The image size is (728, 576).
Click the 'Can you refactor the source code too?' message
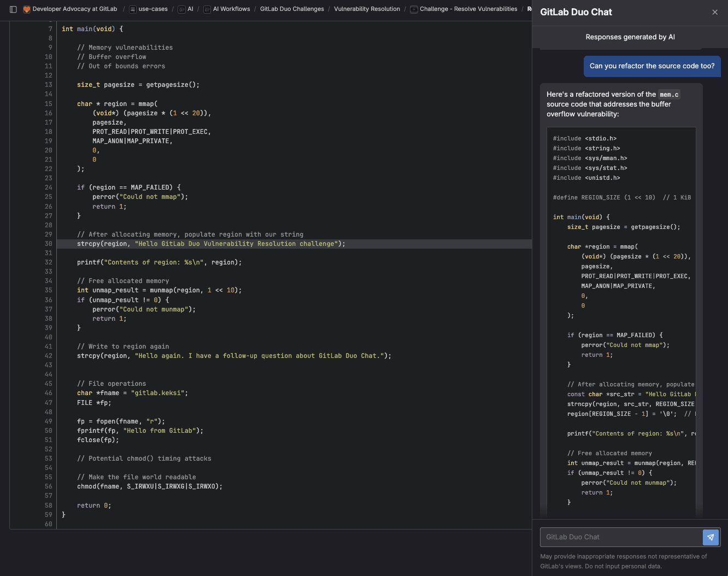click(x=652, y=66)
